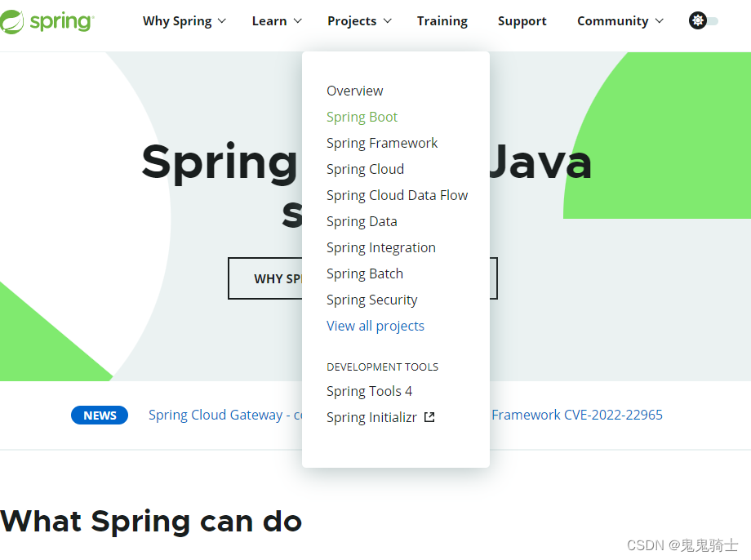Click the 'What Spring can do' heading
The width and height of the screenshot is (751, 560).
151,521
